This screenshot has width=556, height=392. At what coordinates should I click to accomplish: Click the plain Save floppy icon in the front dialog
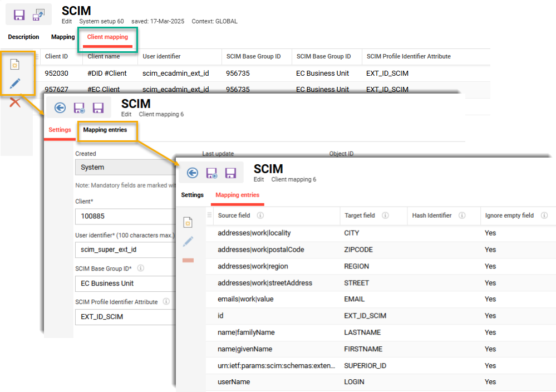point(232,172)
